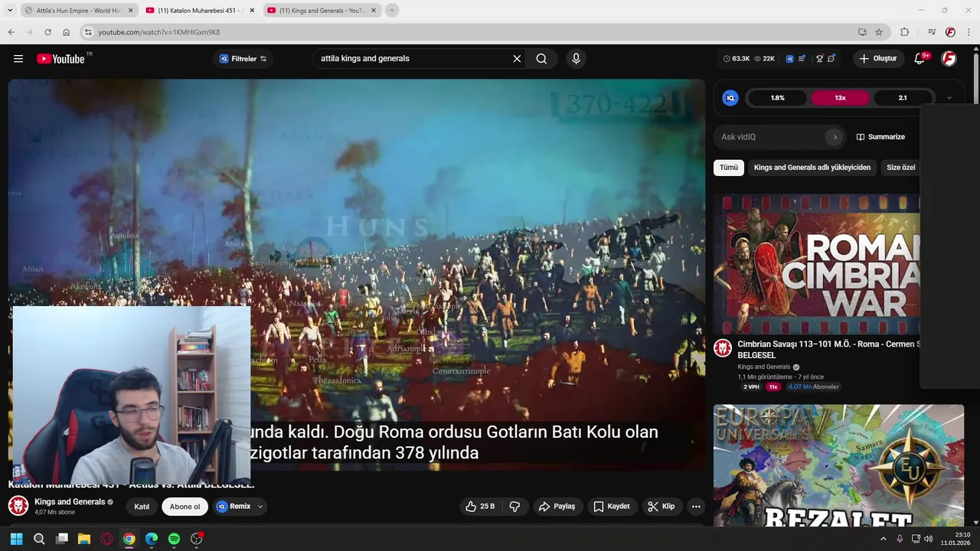Image resolution: width=980 pixels, height=551 pixels.
Task: Open Chrome tab search dropdown arrow
Action: click(x=10, y=11)
